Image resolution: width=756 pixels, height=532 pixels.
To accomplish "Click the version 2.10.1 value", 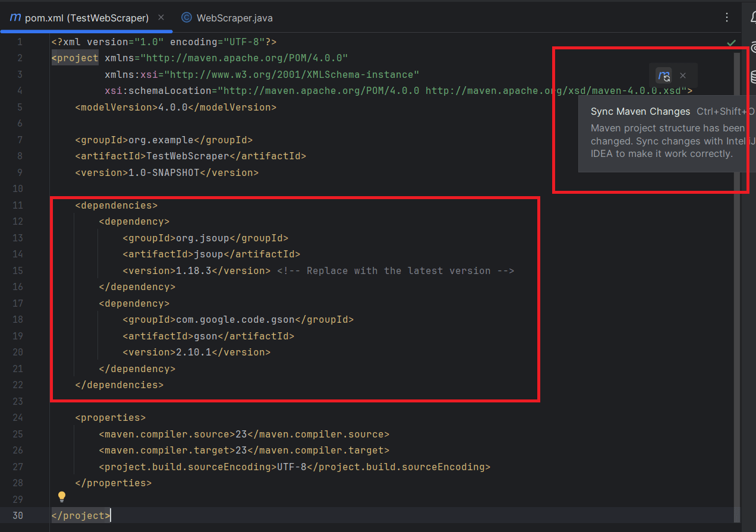I will tap(194, 352).
